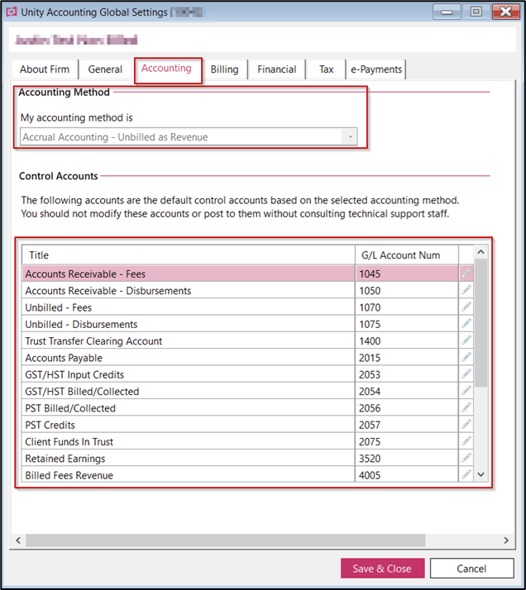Image resolution: width=526 pixels, height=590 pixels.
Task: Click the G/L Account Num column header
Action: [407, 255]
